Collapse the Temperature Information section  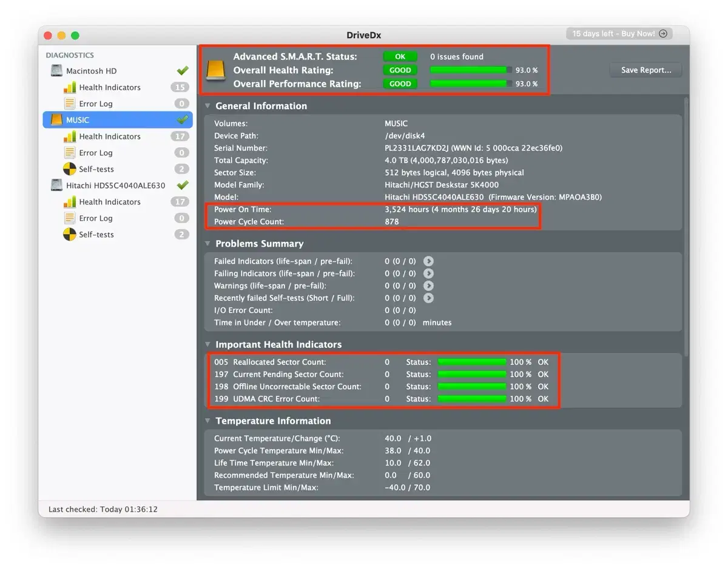point(207,421)
